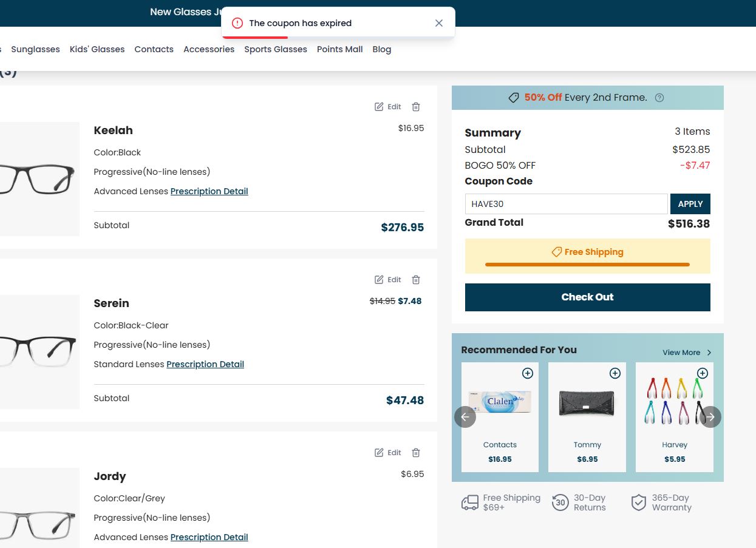Open the Sunglasses menu
756x548 pixels.
[35, 49]
